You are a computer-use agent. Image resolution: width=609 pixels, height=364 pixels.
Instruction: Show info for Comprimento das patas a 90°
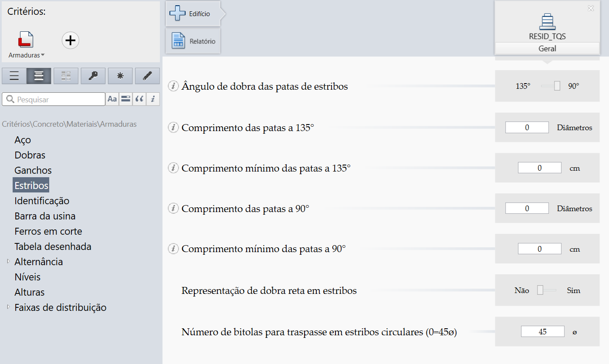coord(173,209)
